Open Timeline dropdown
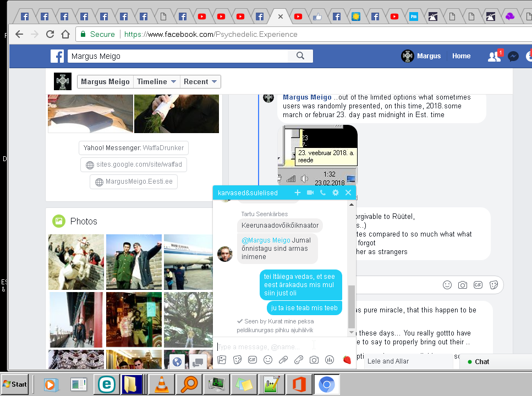 156,82
